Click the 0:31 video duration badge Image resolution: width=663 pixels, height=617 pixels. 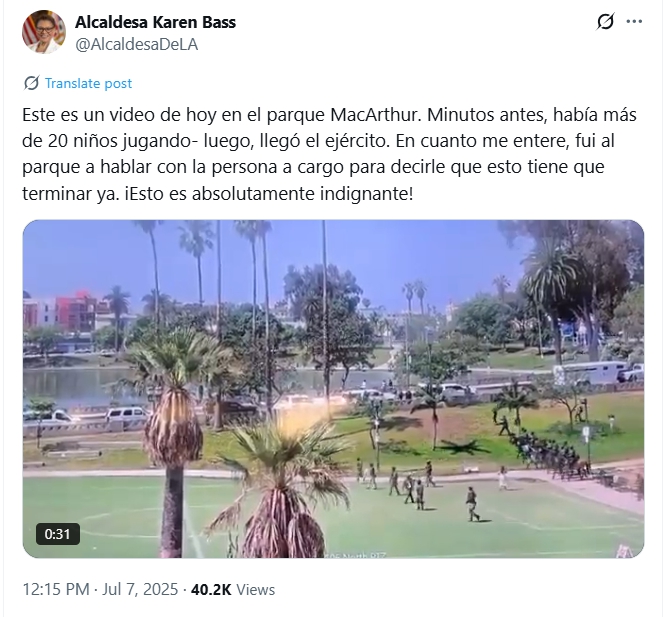[x=58, y=534]
